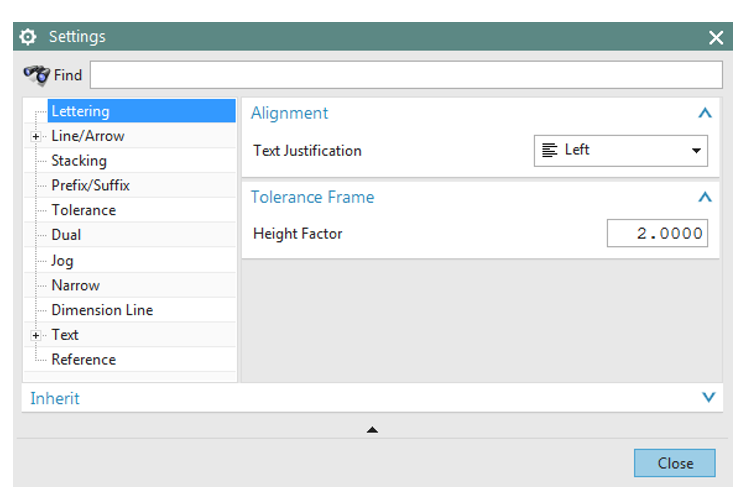Click the Close button
744x496 pixels.
point(674,463)
